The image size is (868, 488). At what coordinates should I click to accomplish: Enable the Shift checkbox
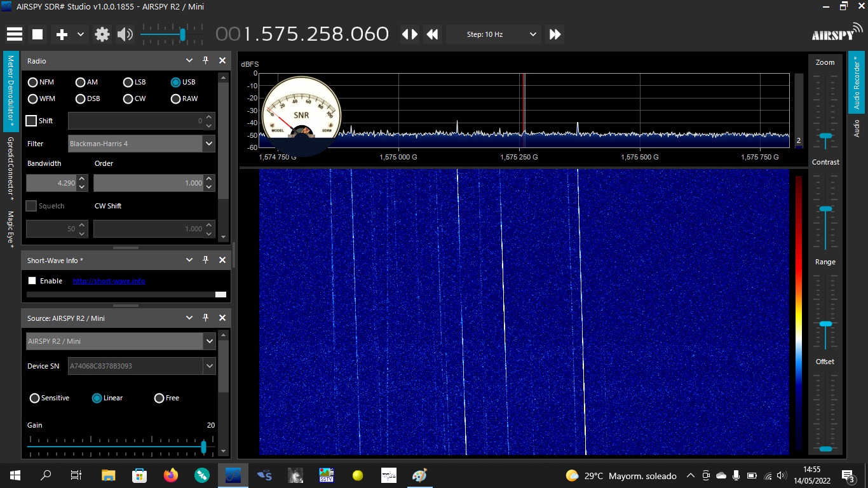(x=31, y=121)
